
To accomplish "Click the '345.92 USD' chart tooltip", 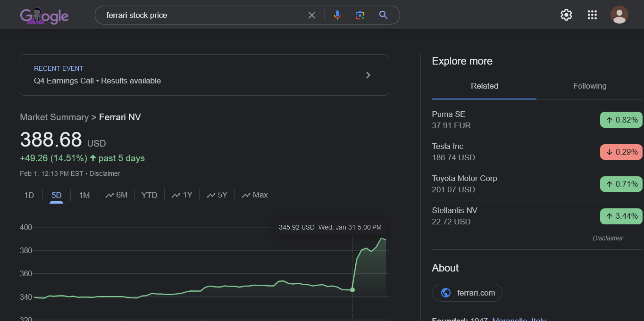I will (x=330, y=227).
